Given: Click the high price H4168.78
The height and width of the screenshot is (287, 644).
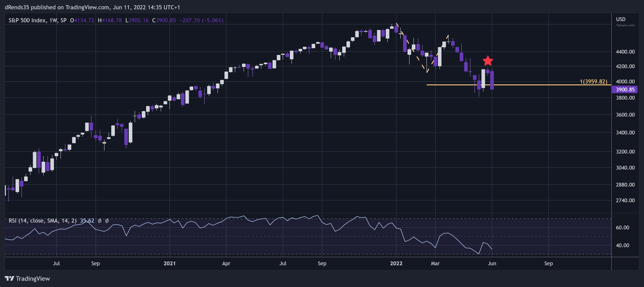Looking at the screenshot, I should pyautogui.click(x=110, y=21).
